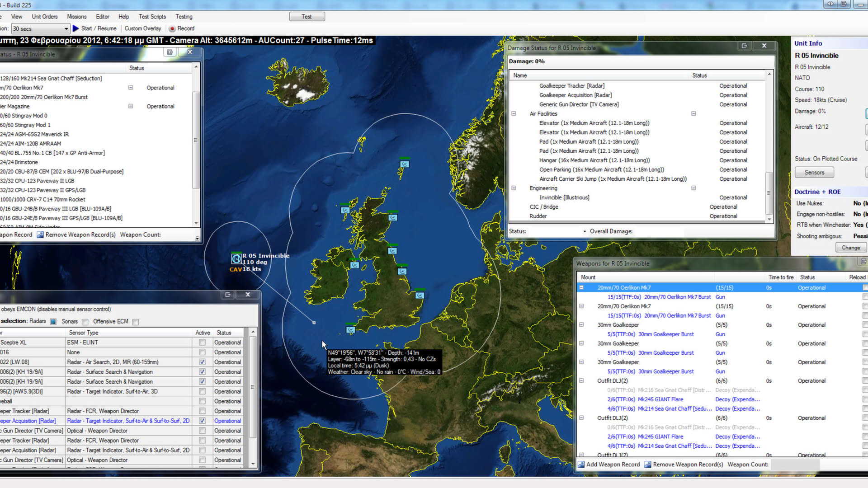Screen dimensions: 868x488
Task: Open the Missions menu
Action: 77,17
